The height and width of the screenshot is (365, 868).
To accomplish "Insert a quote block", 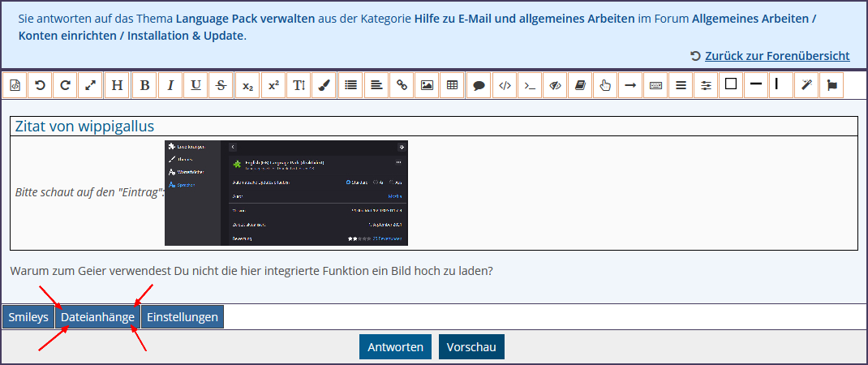I will tap(479, 85).
